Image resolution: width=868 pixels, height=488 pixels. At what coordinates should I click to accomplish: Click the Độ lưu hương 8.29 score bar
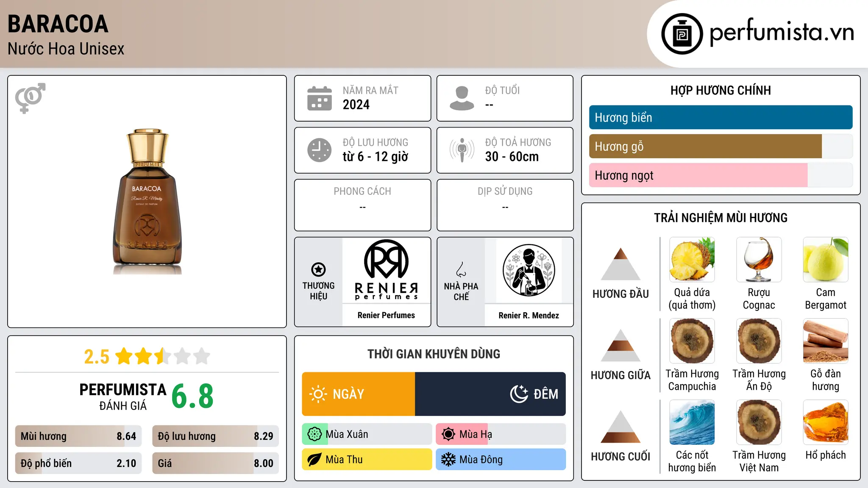pyautogui.click(x=215, y=436)
